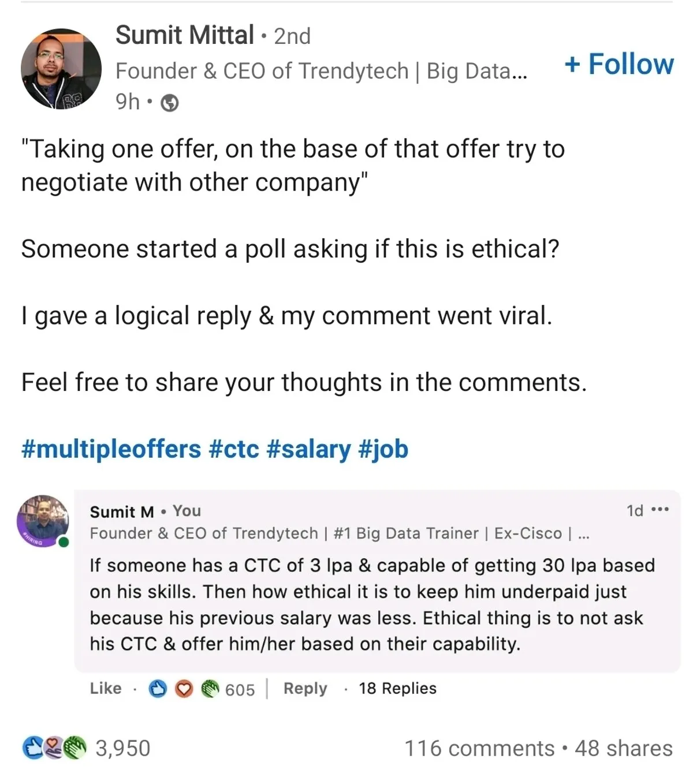
Task: Open the #multipleoffers hashtag
Action: pyautogui.click(x=111, y=449)
